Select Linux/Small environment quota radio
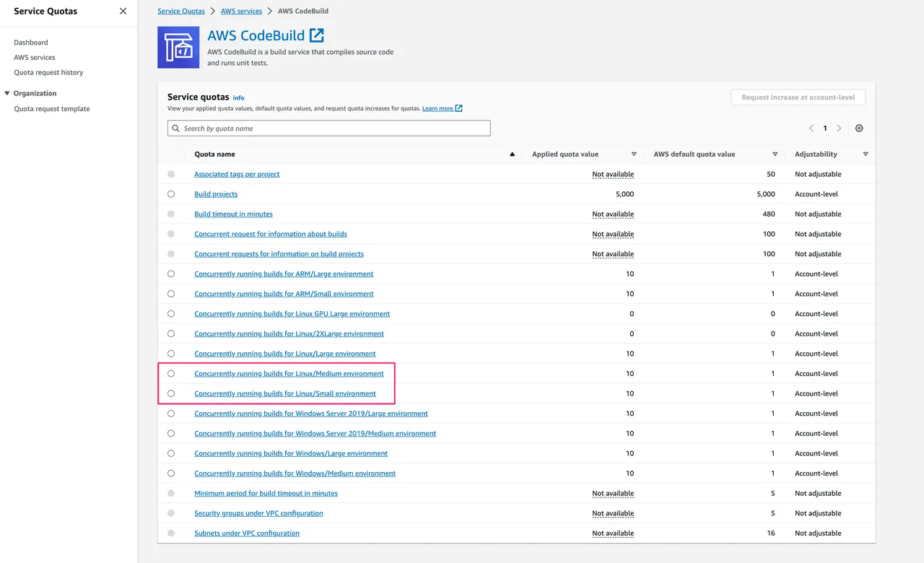The height and width of the screenshot is (563, 924). click(x=171, y=394)
